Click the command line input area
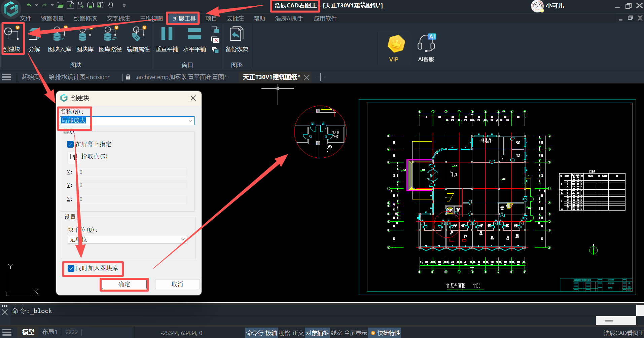This screenshot has height=338, width=644. [x=323, y=311]
